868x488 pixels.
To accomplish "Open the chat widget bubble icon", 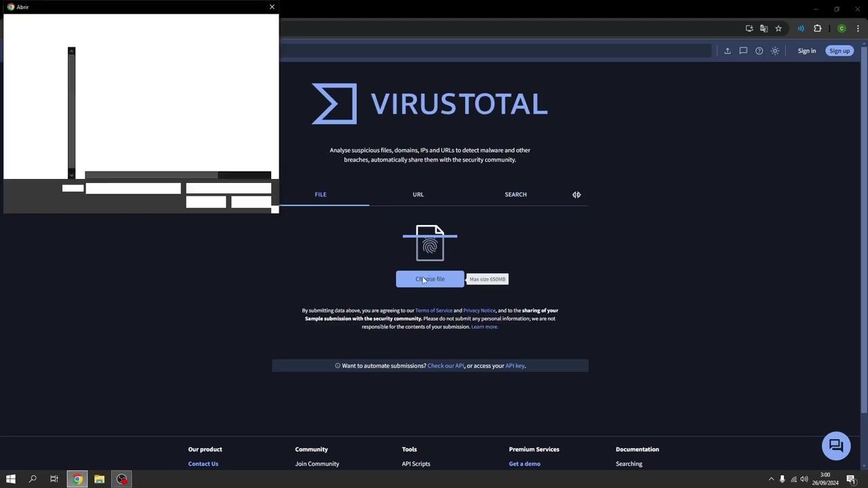I will [x=836, y=446].
